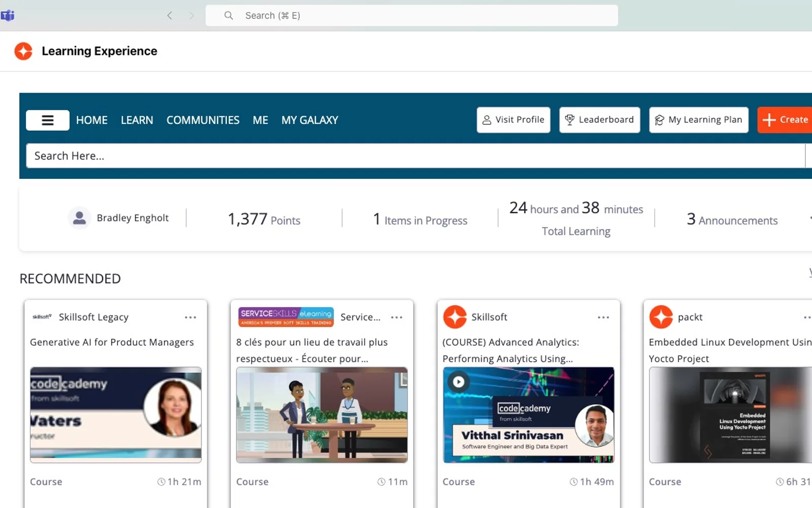Click the Skillsoft provider logo on Analytics card
This screenshot has width=812, height=508.
tap(455, 317)
